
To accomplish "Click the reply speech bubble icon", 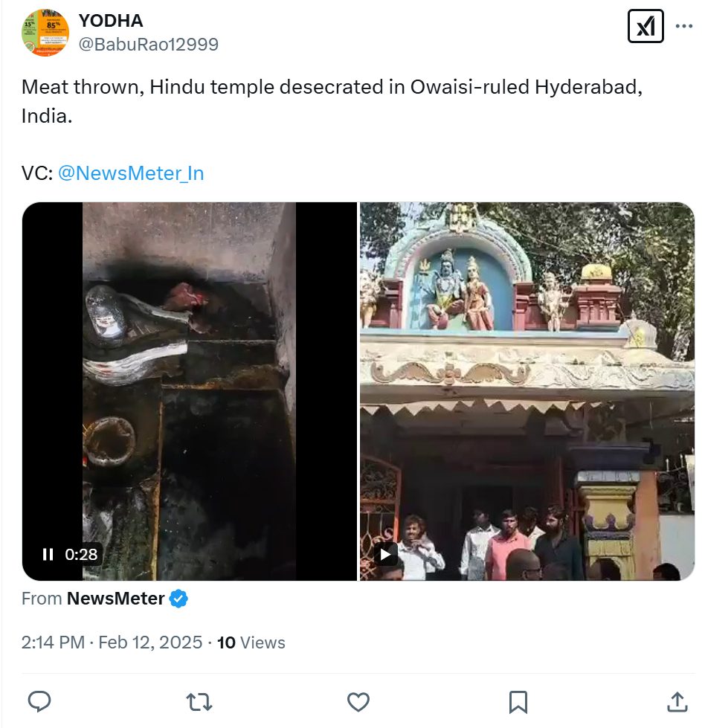I will tap(39, 701).
